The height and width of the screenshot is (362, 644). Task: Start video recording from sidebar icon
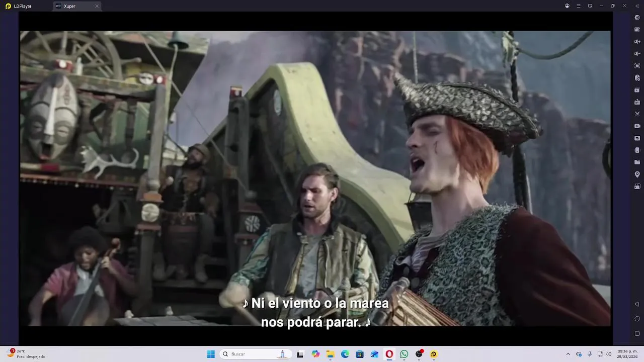[637, 126]
